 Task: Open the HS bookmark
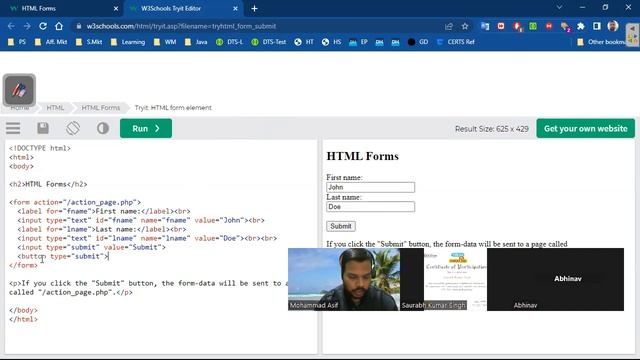(331, 42)
